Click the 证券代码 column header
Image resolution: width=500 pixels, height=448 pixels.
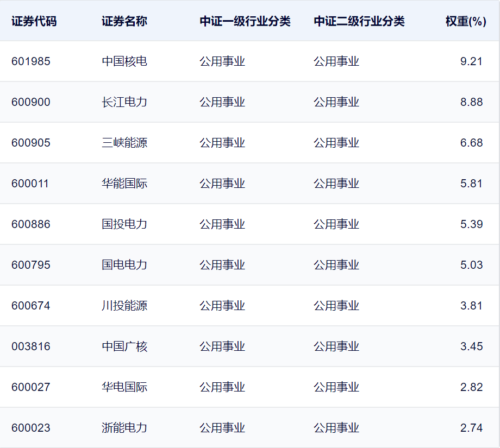(x=34, y=21)
